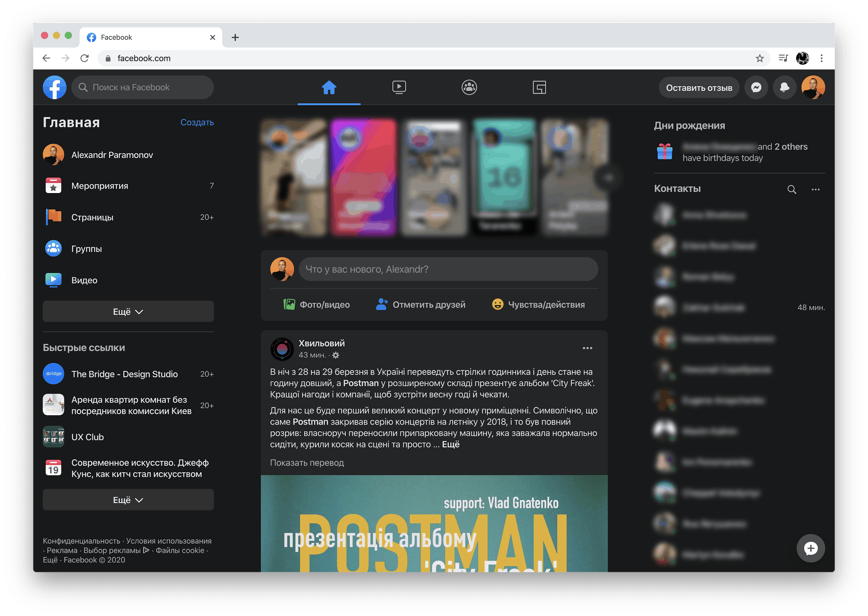868x616 pixels.
Task: Open the first story thumbnail
Action: click(293, 177)
